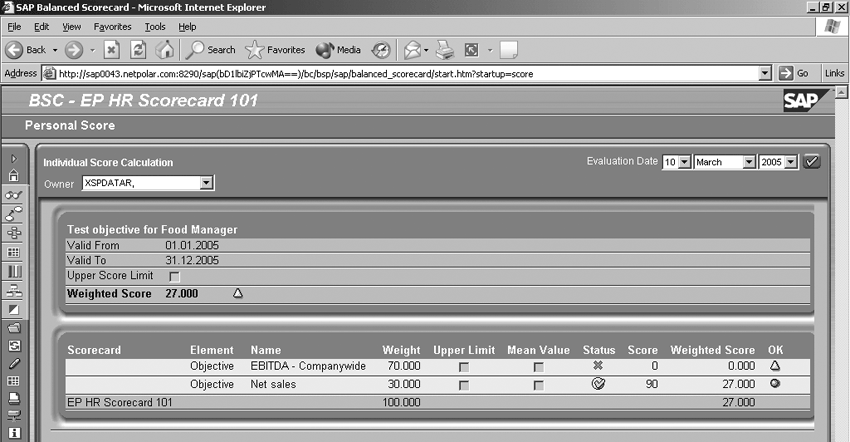The height and width of the screenshot is (442, 850).
Task: Select the pencil edit icon in sidebar
Action: pyautogui.click(x=14, y=363)
